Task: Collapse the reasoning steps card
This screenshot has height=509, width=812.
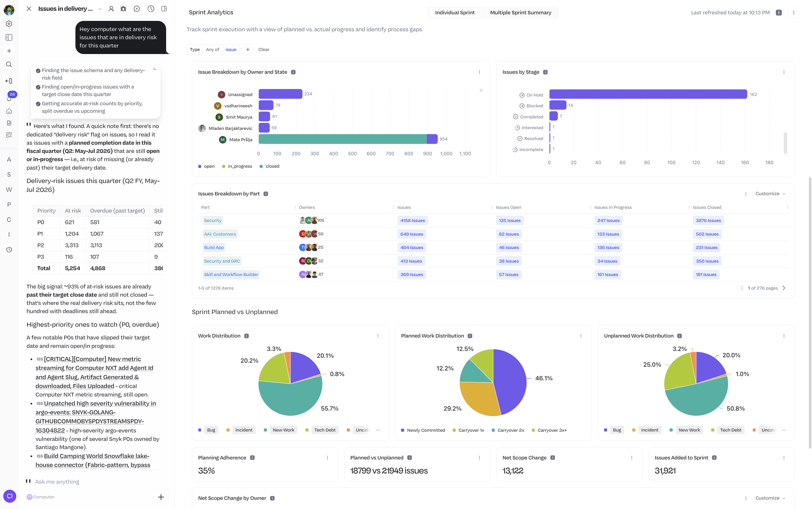Action: pyautogui.click(x=155, y=69)
